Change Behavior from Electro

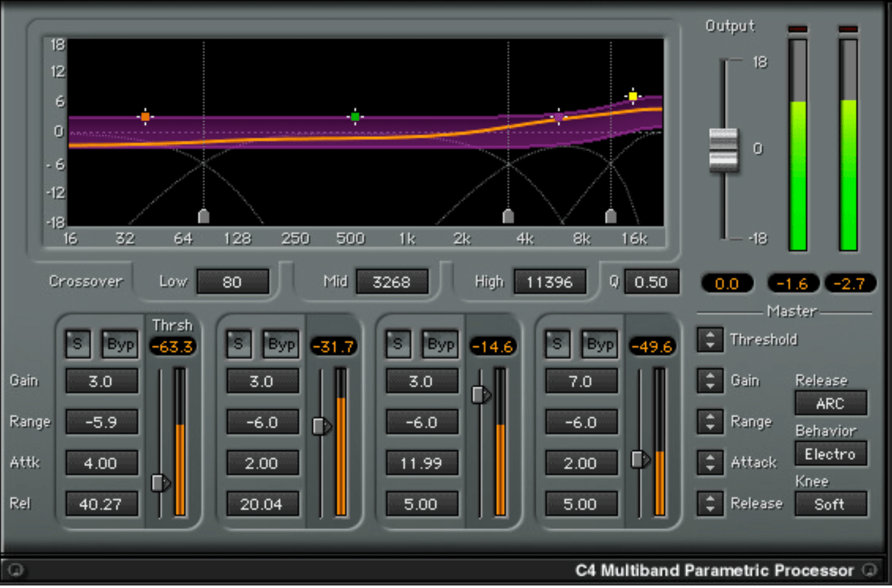point(831,454)
